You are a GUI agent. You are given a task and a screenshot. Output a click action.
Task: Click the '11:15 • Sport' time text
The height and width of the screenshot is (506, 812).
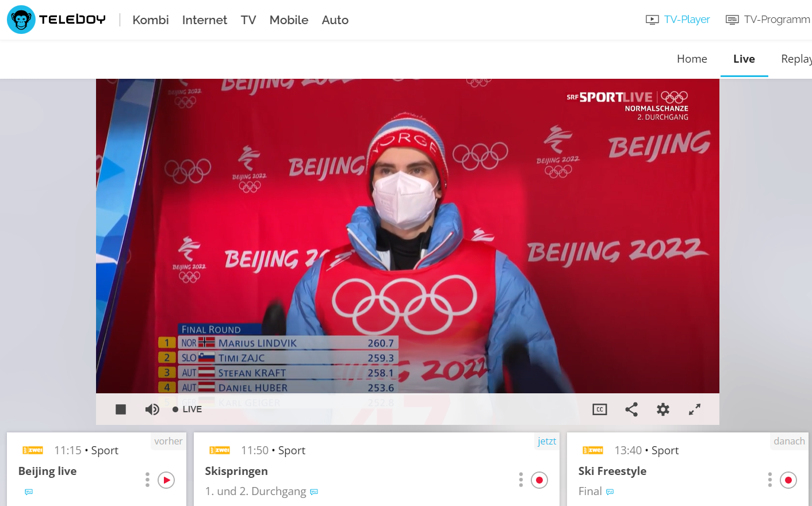86,450
